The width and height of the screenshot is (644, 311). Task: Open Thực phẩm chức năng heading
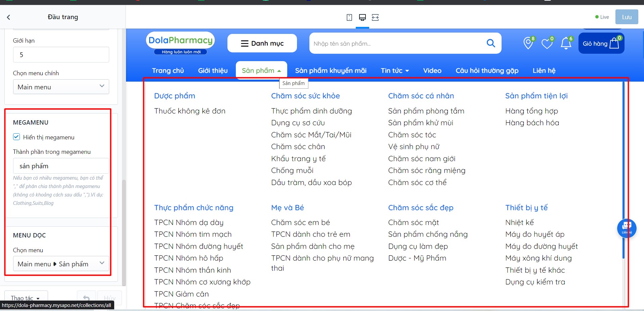pyautogui.click(x=194, y=208)
